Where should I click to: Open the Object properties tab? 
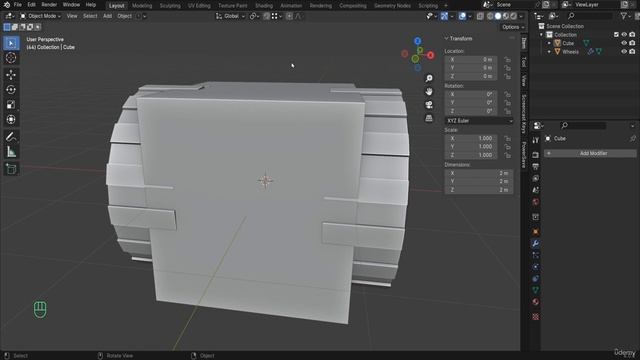[536, 232]
